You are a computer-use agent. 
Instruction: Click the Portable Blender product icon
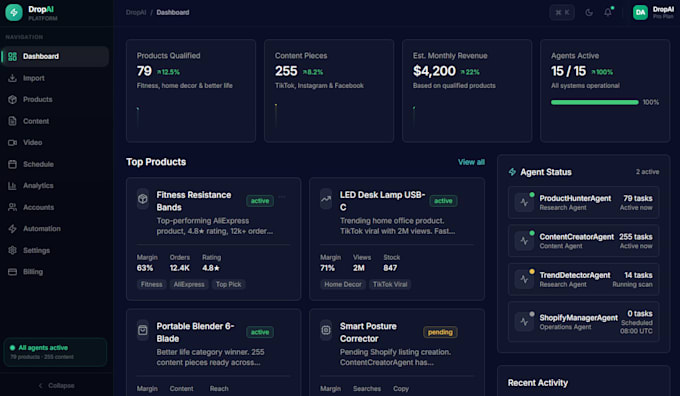point(143,331)
